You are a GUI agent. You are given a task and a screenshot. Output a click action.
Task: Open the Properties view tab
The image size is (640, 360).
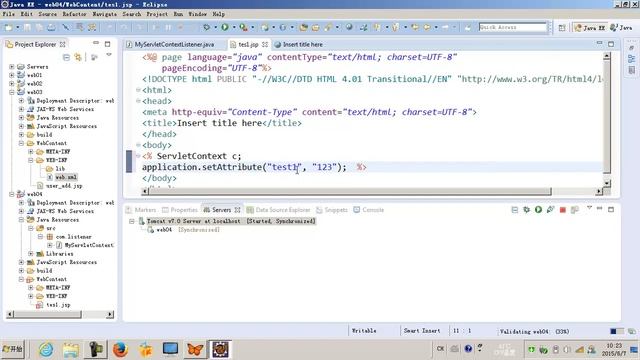(180, 210)
